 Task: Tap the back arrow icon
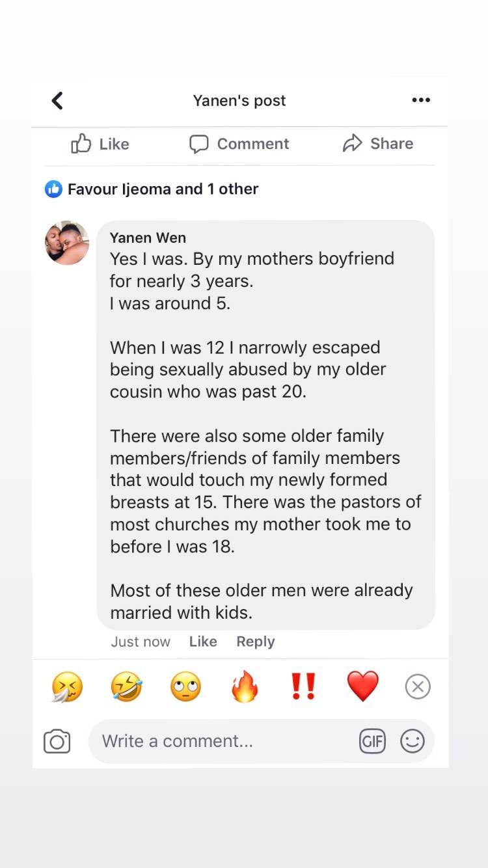[x=57, y=101]
